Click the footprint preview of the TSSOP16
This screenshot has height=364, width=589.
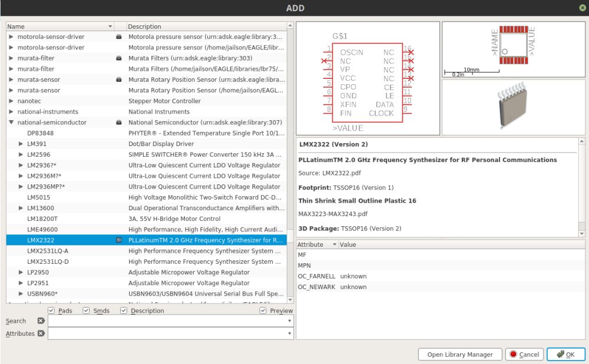tap(514, 49)
